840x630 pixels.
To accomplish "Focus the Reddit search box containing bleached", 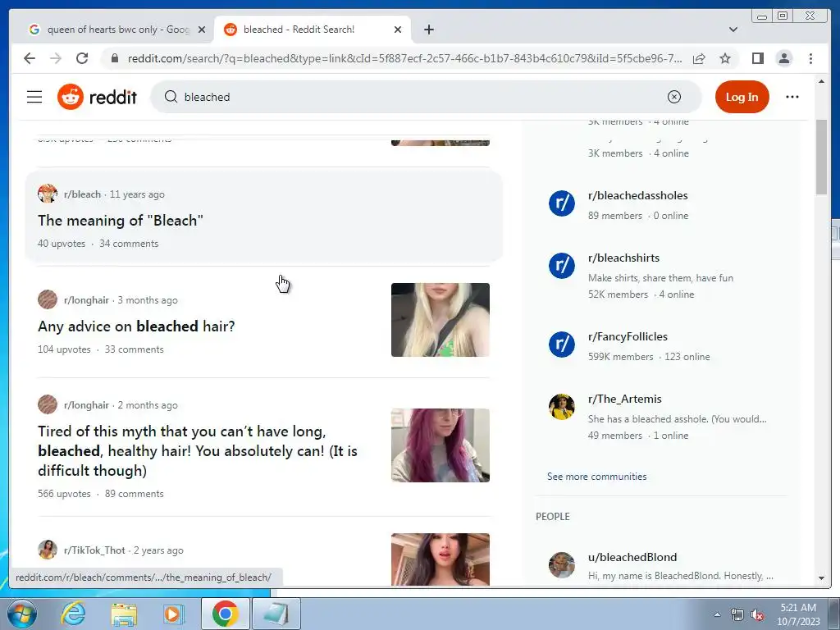I will (x=426, y=97).
